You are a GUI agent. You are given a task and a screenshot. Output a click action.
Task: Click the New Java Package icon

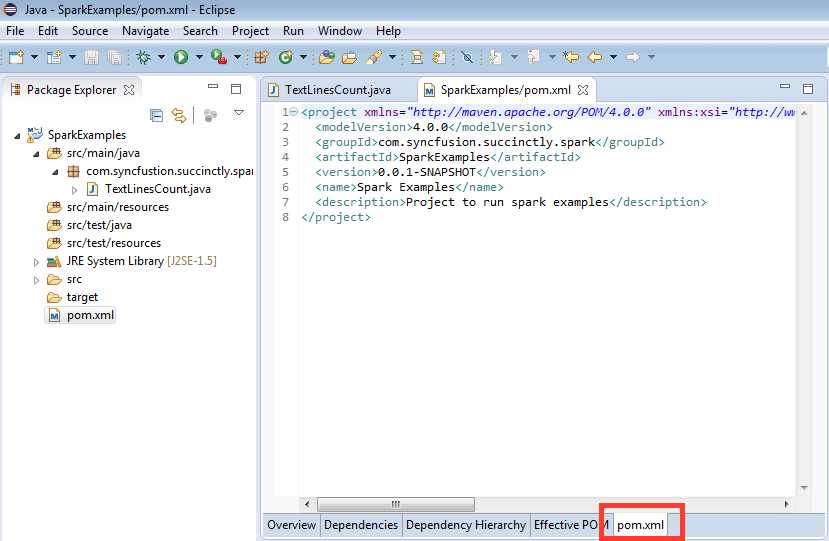tap(261, 57)
